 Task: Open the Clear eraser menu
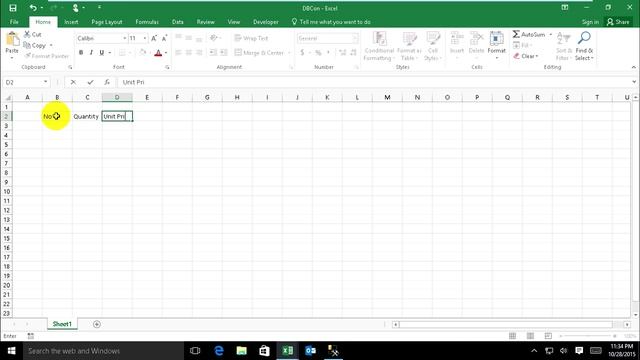click(526, 56)
